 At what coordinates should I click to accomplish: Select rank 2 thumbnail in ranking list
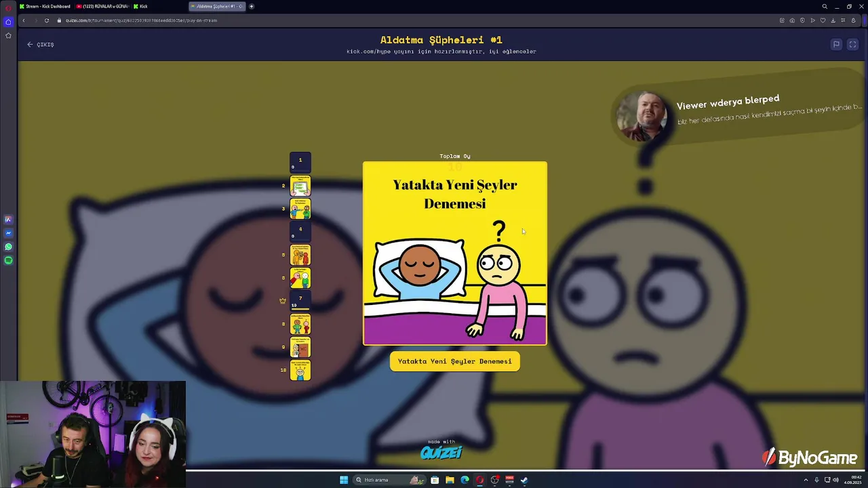pyautogui.click(x=300, y=186)
